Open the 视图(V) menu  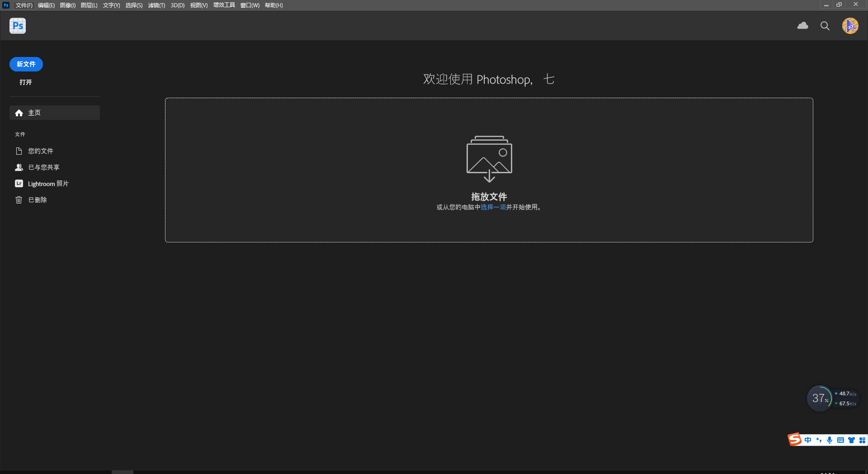click(199, 5)
